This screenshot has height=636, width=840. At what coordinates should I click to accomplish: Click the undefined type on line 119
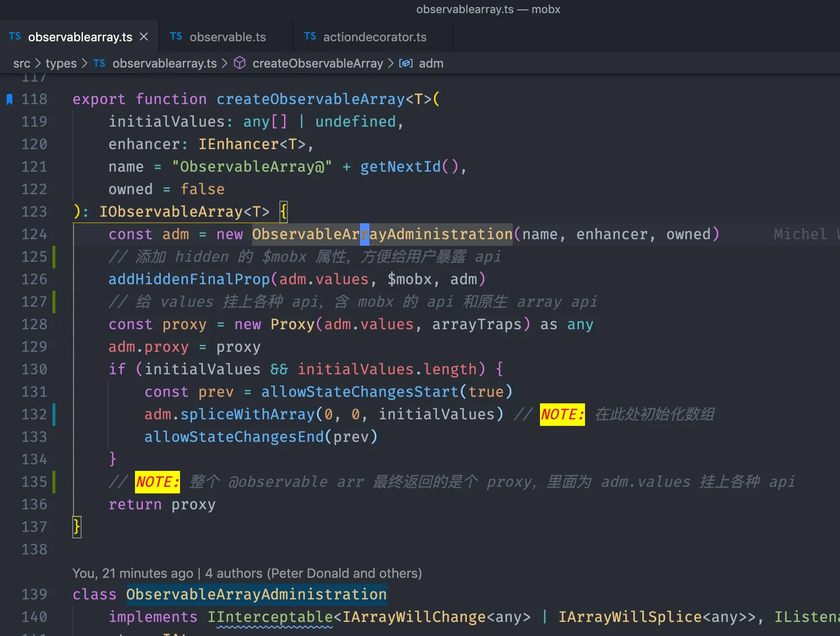(x=355, y=121)
